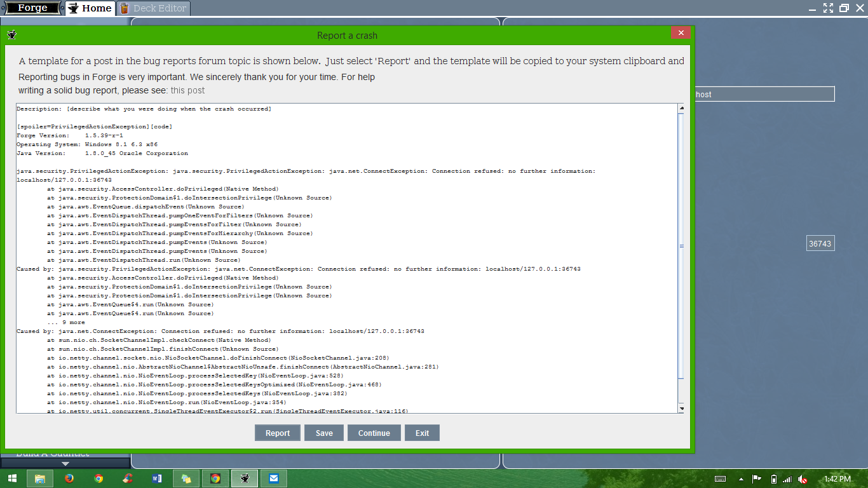Viewport: 868px width, 488px height.
Task: Click the Report button
Action: (277, 433)
